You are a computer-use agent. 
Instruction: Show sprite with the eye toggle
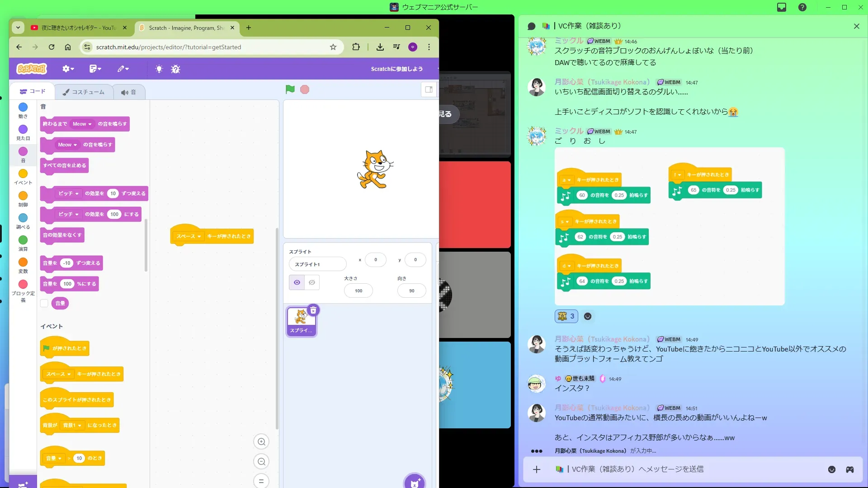click(x=297, y=282)
